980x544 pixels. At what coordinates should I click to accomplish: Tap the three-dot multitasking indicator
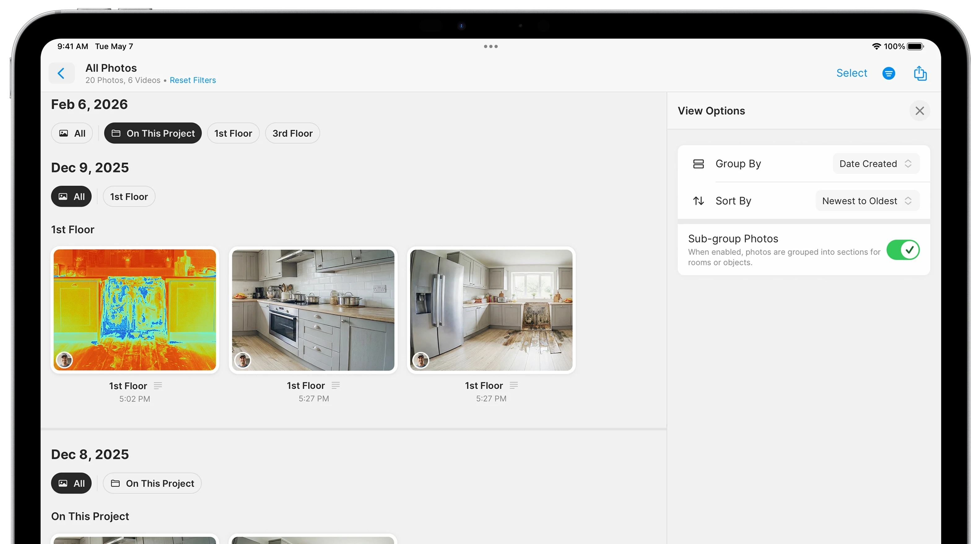coord(490,46)
